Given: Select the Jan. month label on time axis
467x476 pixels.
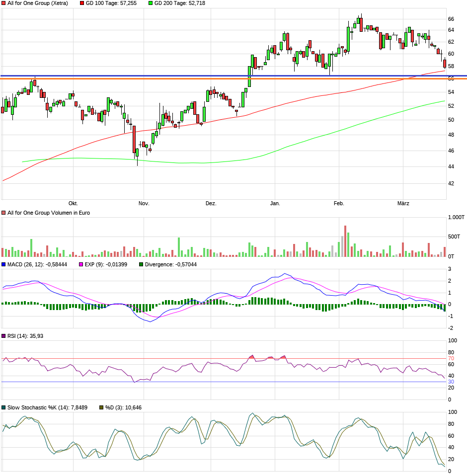Looking at the screenshot, I should (x=275, y=203).
